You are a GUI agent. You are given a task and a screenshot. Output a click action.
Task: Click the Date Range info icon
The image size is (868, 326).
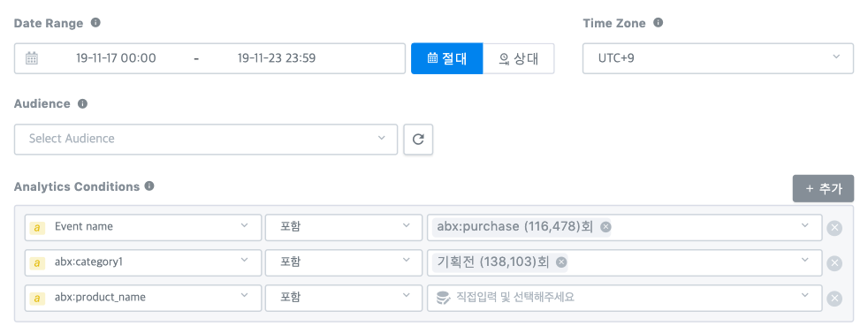(95, 23)
